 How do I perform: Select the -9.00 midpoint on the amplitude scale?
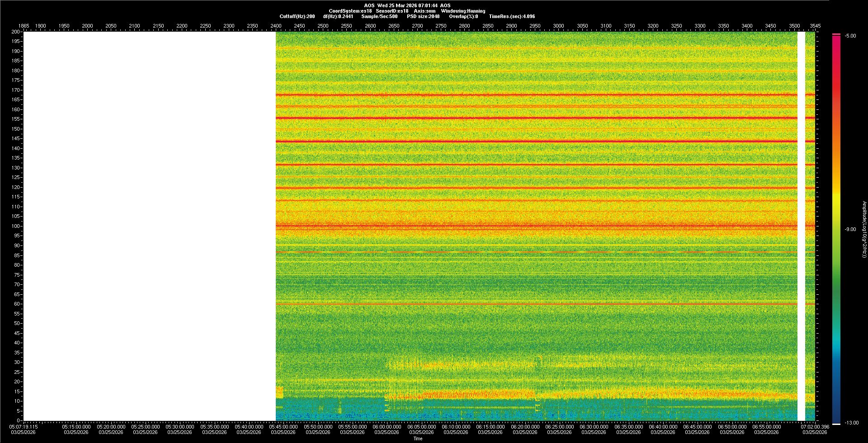click(x=850, y=229)
